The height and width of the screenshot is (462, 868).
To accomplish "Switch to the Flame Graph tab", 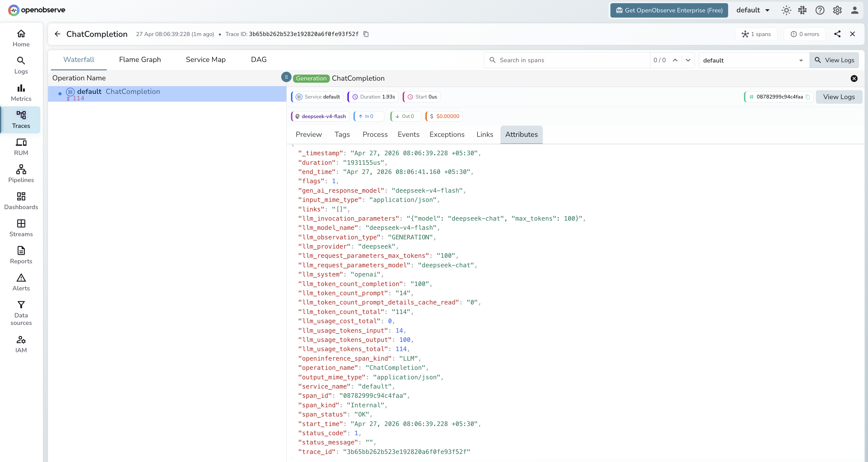I will [x=140, y=59].
